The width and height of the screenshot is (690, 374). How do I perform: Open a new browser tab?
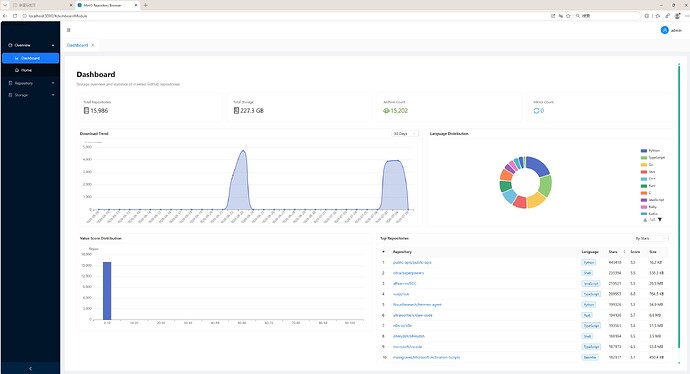click(x=146, y=5)
